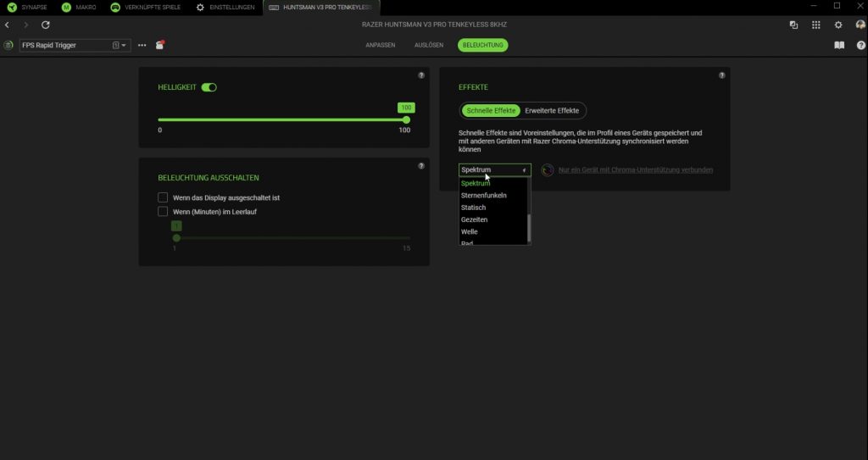
Task: Open the Verknüpfte Spiele tab
Action: [146, 7]
